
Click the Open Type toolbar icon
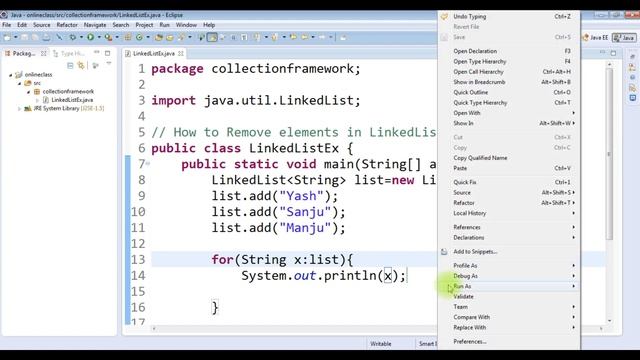coord(158,38)
